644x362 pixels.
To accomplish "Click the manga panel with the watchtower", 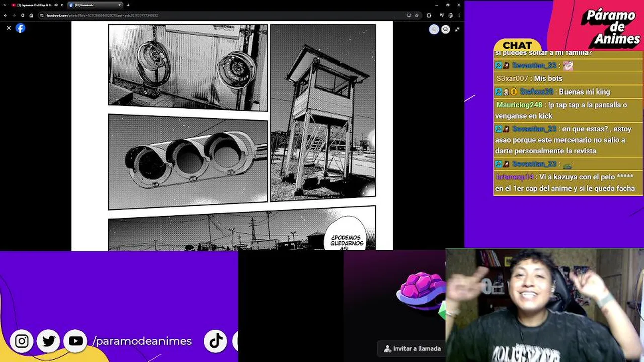I will click(323, 113).
